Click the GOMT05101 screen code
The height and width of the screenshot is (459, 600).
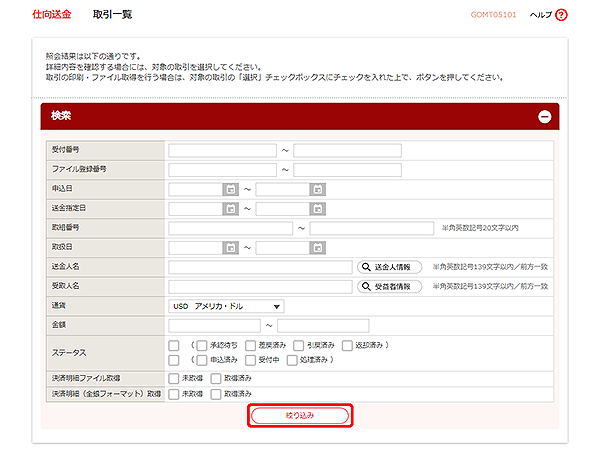493,15
